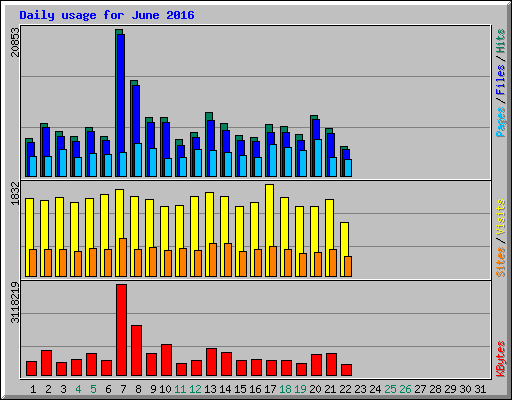Click green weekend day 12 label
The height and width of the screenshot is (400, 512).
(195, 389)
